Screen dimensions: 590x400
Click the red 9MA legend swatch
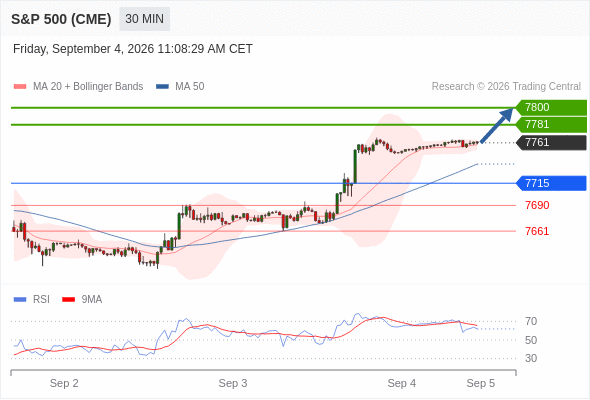68,300
